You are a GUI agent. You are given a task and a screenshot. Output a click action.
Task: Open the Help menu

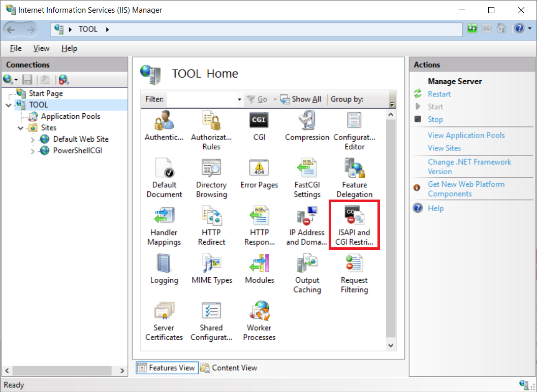click(x=69, y=48)
